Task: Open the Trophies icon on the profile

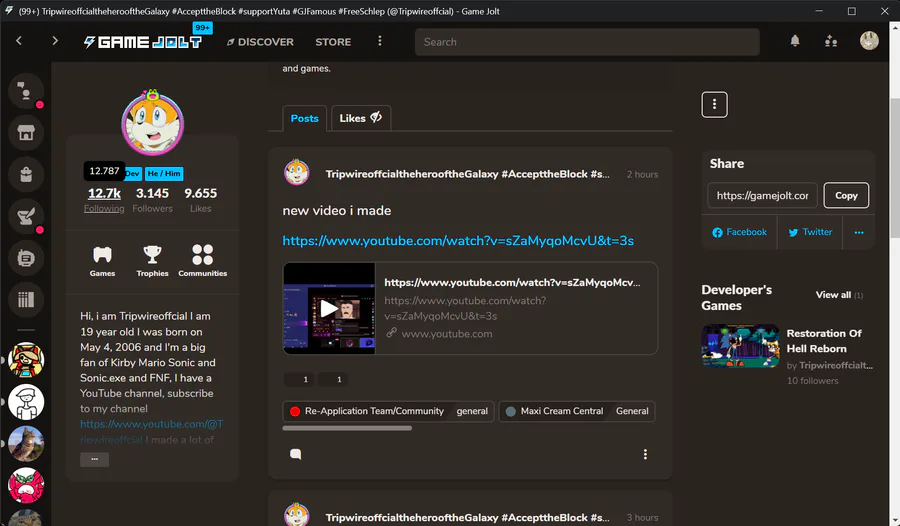Action: click(x=152, y=261)
